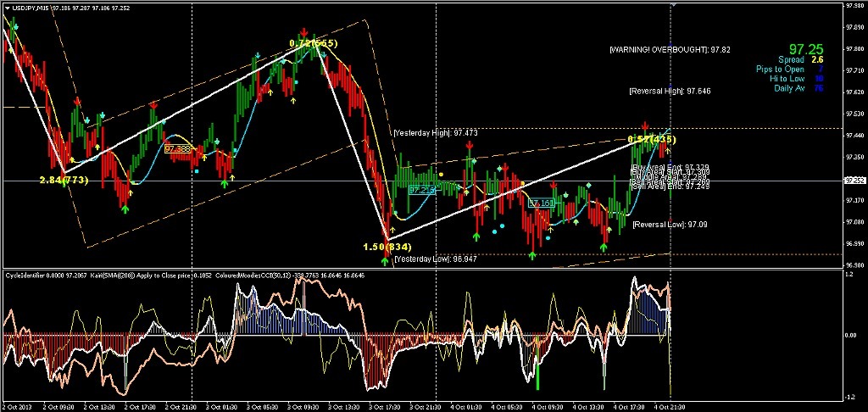
Task: Click the Yesterday High 97.473 label
Action: (x=436, y=133)
